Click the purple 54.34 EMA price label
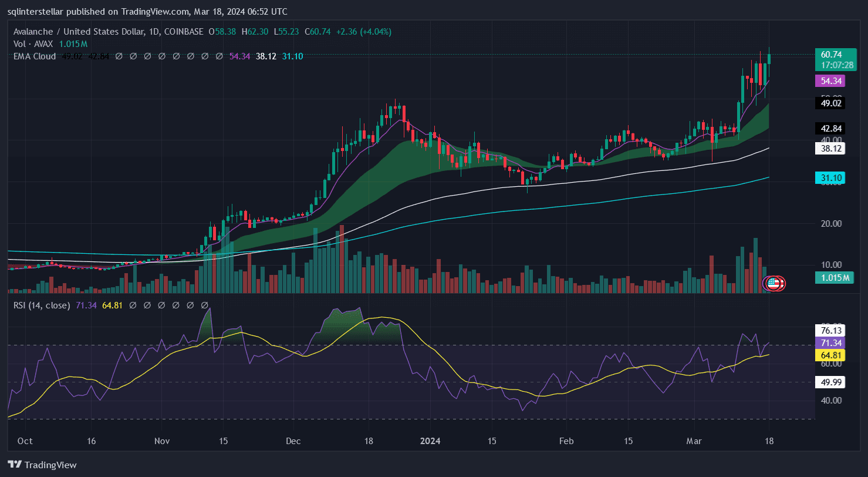The height and width of the screenshot is (477, 868). pyautogui.click(x=830, y=81)
